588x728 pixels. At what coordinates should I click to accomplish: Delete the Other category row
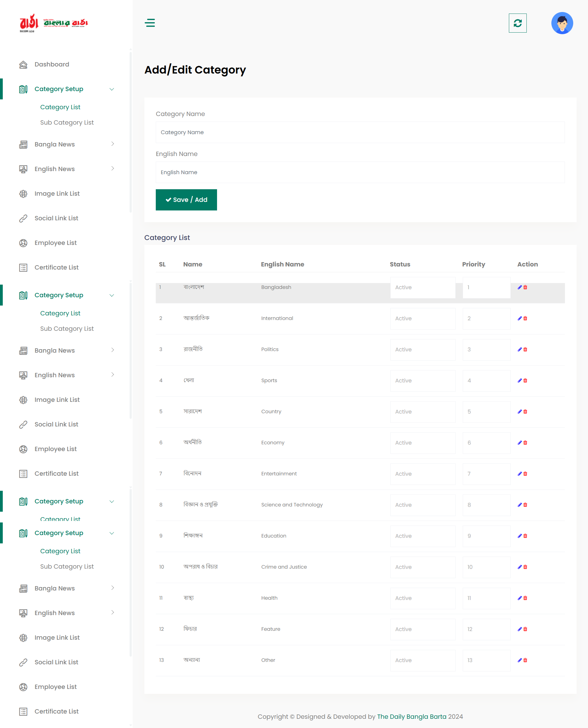pyautogui.click(x=525, y=660)
